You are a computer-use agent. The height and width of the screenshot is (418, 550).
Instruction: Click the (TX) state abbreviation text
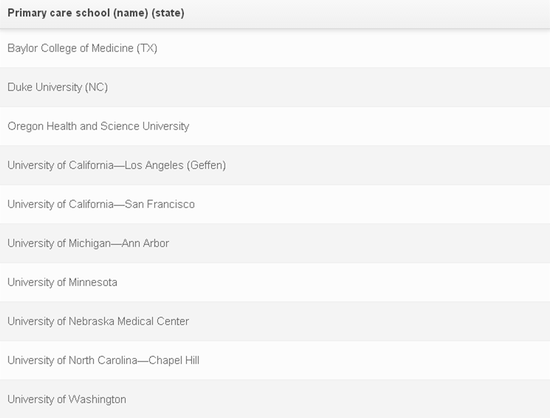click(x=147, y=48)
